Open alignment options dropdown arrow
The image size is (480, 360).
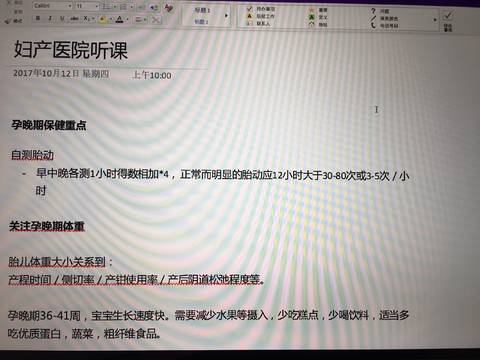tap(145, 20)
